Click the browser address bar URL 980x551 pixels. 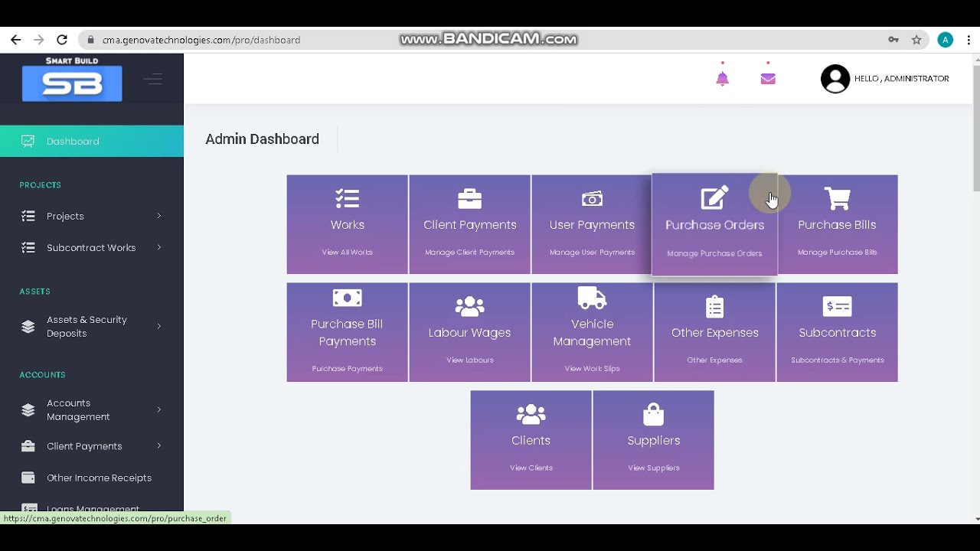click(x=201, y=40)
